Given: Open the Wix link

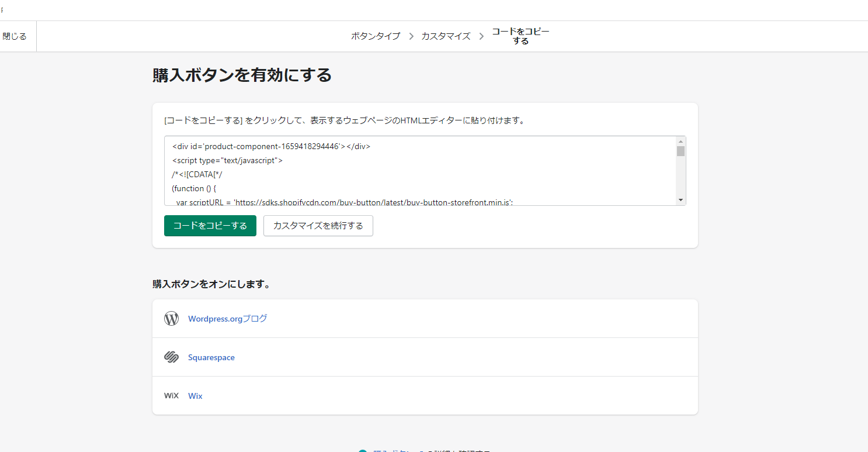Looking at the screenshot, I should tap(195, 396).
